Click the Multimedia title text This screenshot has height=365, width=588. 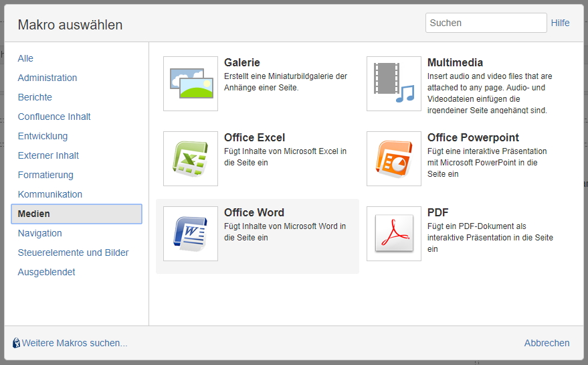click(456, 62)
